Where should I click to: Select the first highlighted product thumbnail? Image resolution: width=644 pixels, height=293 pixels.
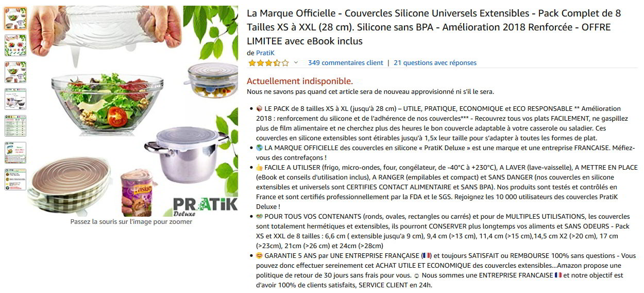15,19
